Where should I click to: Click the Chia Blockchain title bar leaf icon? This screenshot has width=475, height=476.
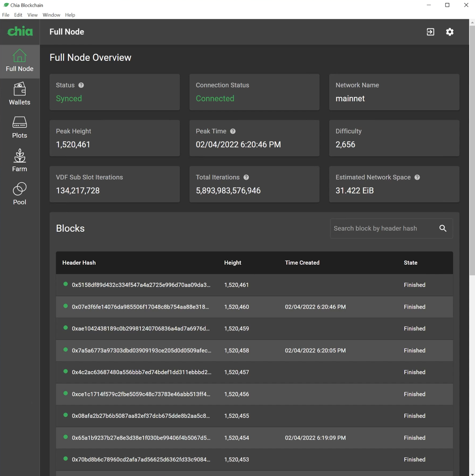click(x=6, y=5)
